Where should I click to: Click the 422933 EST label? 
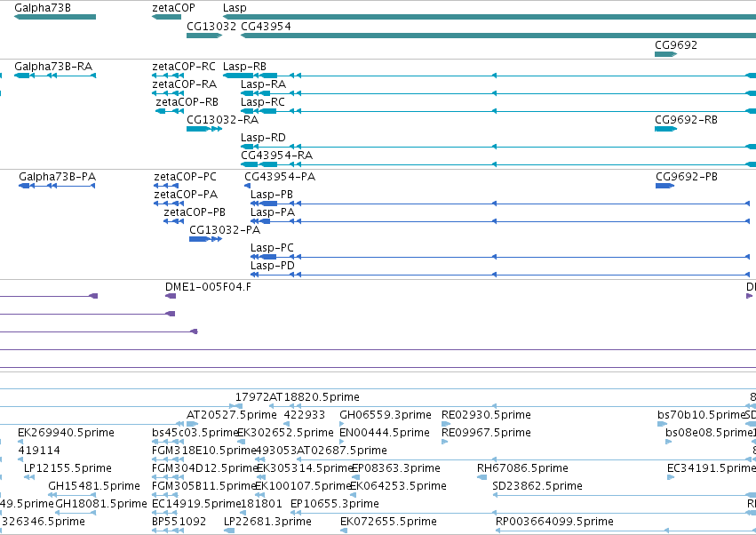pos(304,415)
